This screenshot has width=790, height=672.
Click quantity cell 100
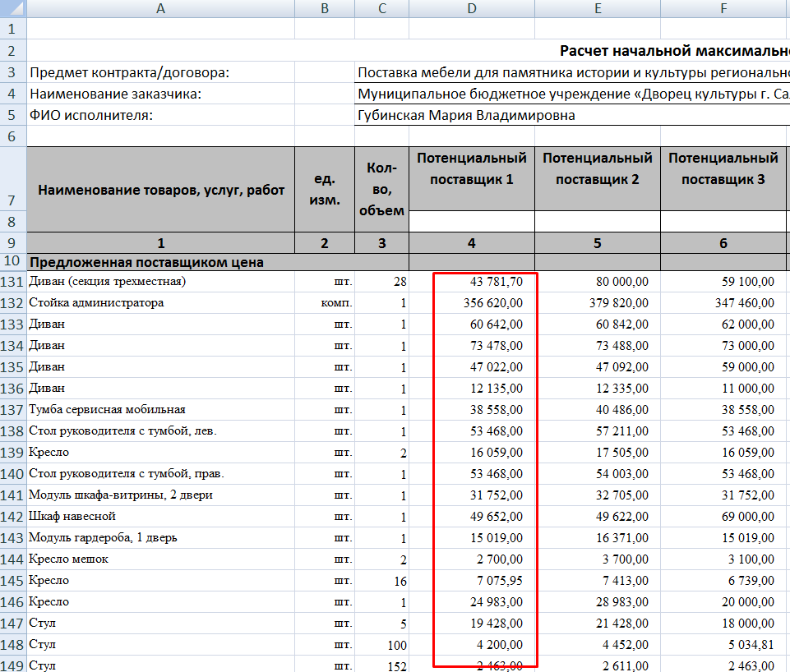pyautogui.click(x=382, y=644)
